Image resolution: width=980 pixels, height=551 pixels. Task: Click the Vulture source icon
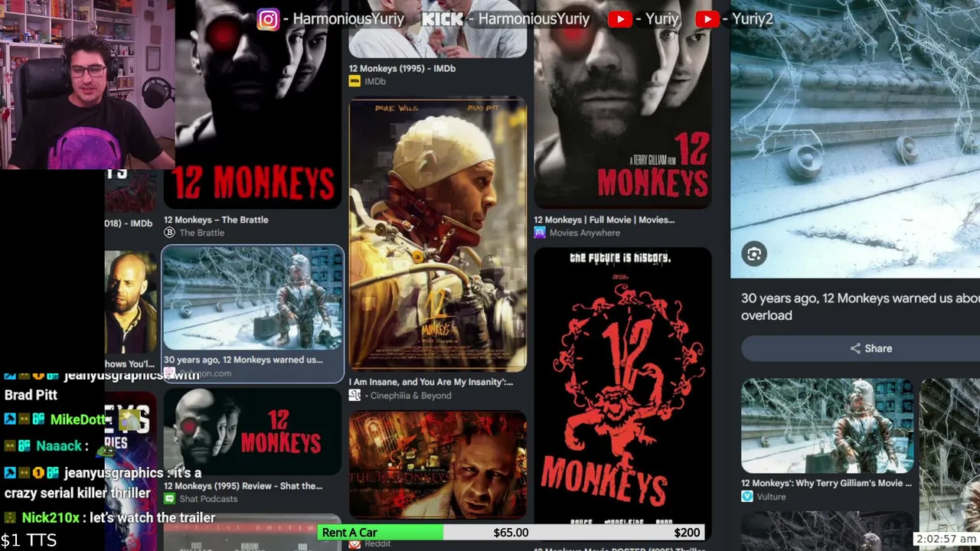(x=746, y=497)
